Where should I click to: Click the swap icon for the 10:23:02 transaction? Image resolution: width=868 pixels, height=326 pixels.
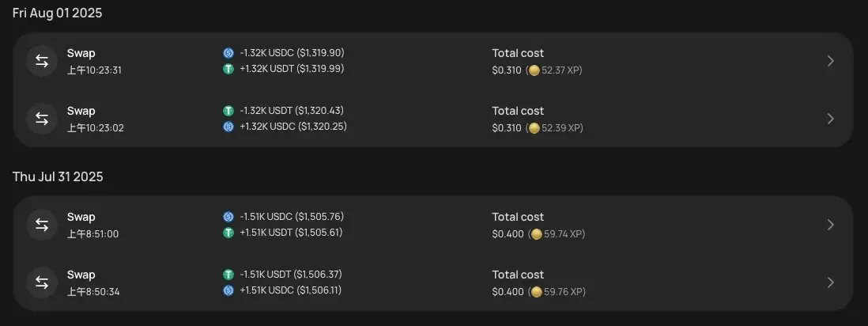pos(42,119)
